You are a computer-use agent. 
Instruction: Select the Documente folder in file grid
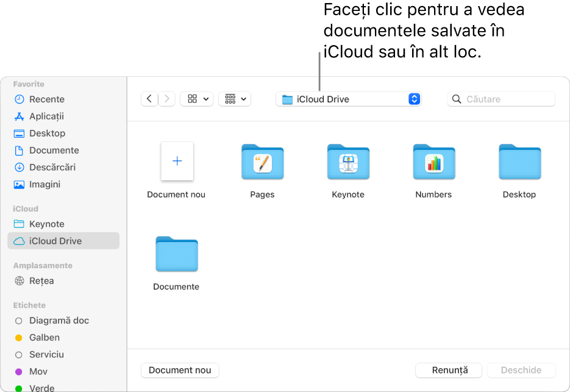click(176, 254)
